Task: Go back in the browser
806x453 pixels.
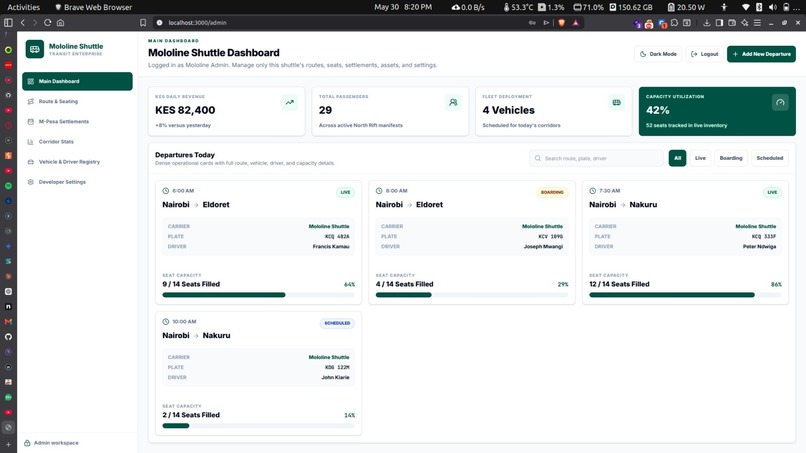Action: click(23, 23)
